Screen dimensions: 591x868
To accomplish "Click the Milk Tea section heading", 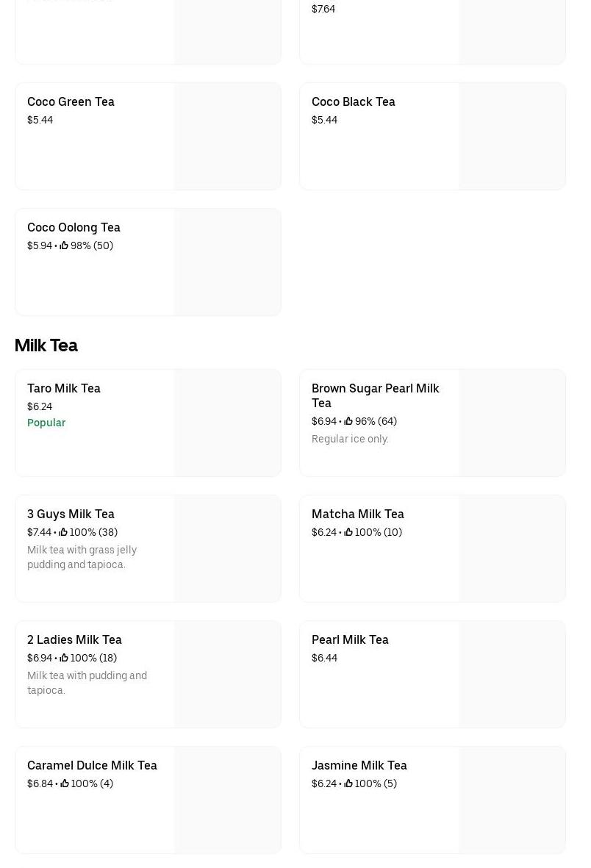I will (46, 345).
